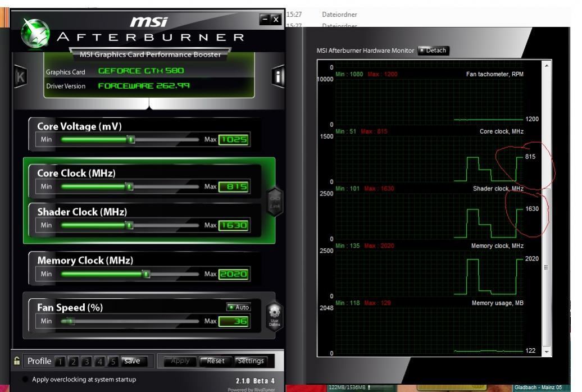The width and height of the screenshot is (582, 392).
Task: Click the Memory Clock slider handle
Action: [146, 274]
